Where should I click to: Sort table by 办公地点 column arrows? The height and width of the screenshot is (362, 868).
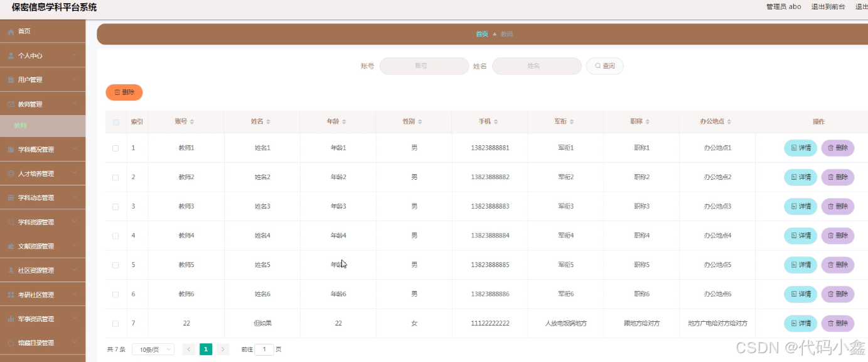tap(729, 122)
